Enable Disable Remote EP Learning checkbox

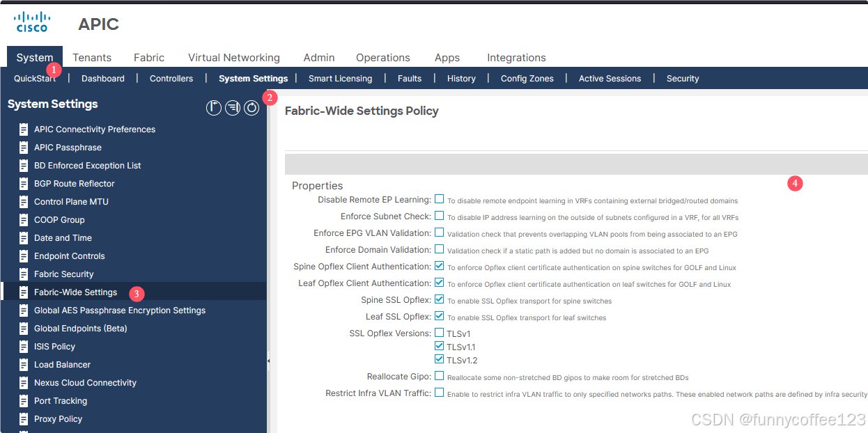[x=439, y=199]
